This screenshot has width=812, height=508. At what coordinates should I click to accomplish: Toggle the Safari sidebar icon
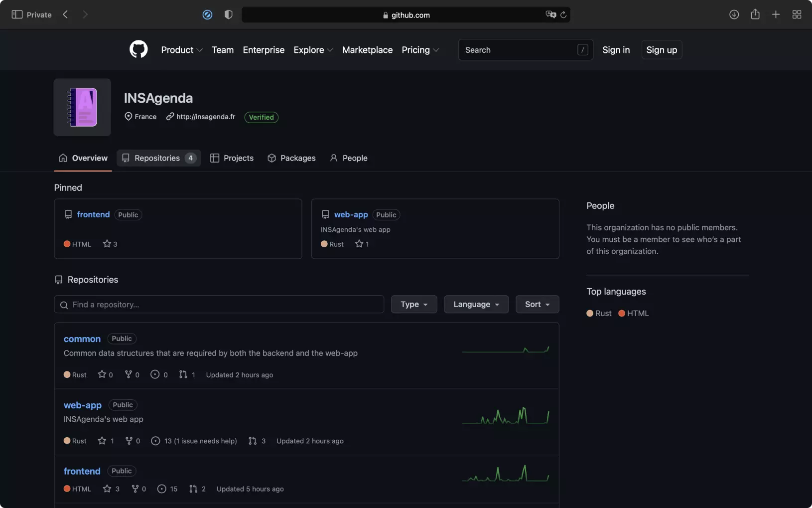pos(17,14)
